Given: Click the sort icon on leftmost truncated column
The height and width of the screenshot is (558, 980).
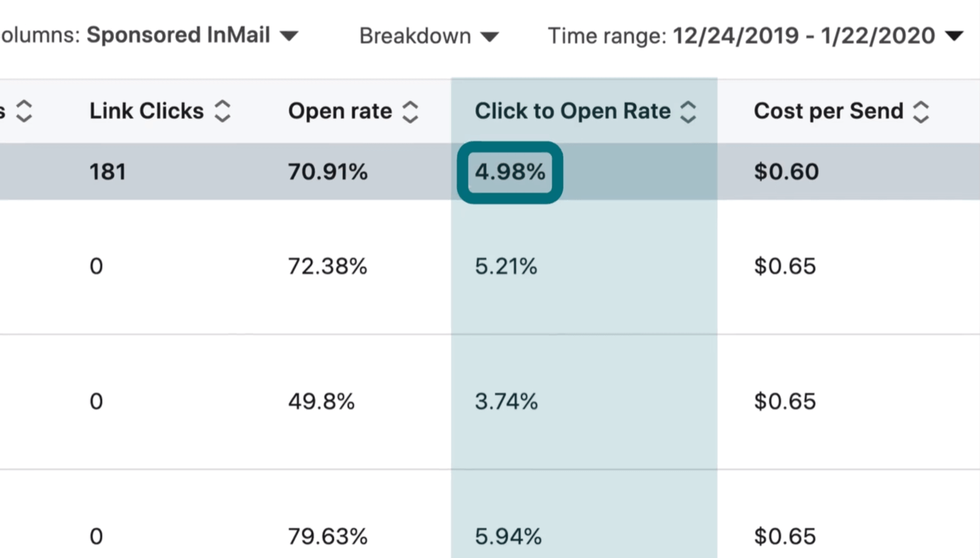Looking at the screenshot, I should 24,111.
